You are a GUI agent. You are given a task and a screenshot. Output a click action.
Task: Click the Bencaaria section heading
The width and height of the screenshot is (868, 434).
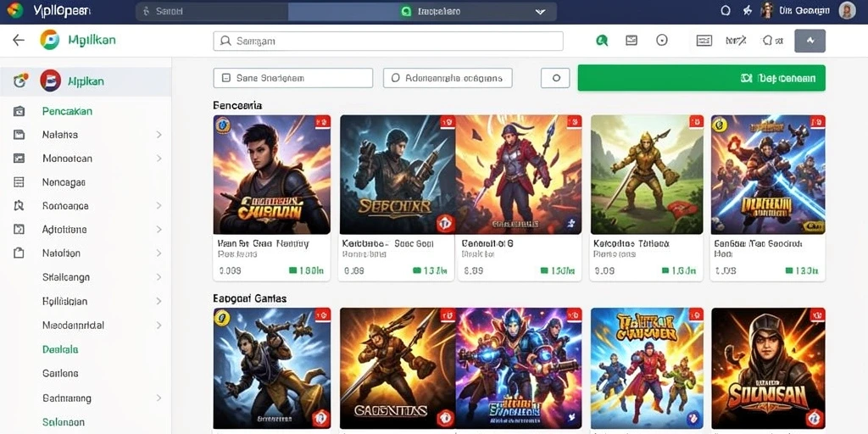[x=237, y=105]
